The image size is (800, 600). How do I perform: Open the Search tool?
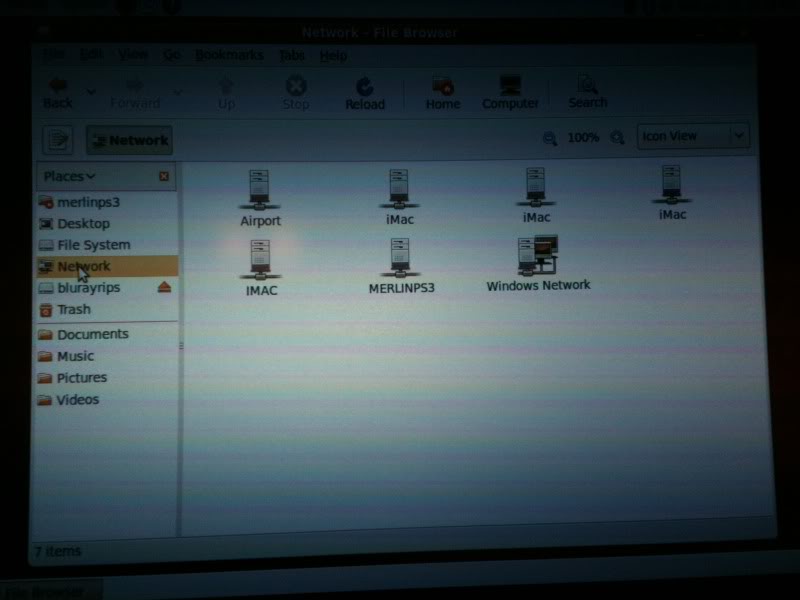[588, 92]
